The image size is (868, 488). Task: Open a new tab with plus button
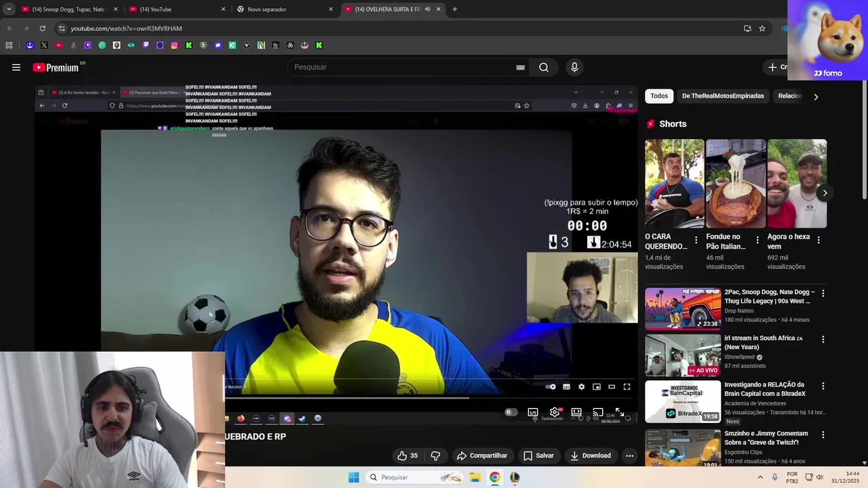[x=454, y=9]
